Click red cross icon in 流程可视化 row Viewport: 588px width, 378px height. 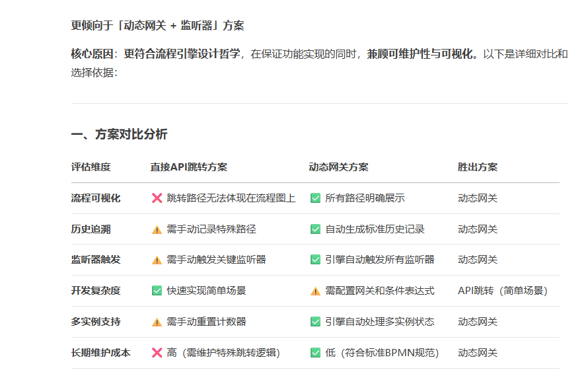coord(157,198)
